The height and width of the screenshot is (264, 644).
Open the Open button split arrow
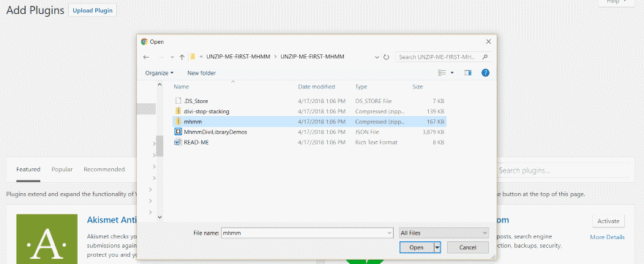pos(437,248)
